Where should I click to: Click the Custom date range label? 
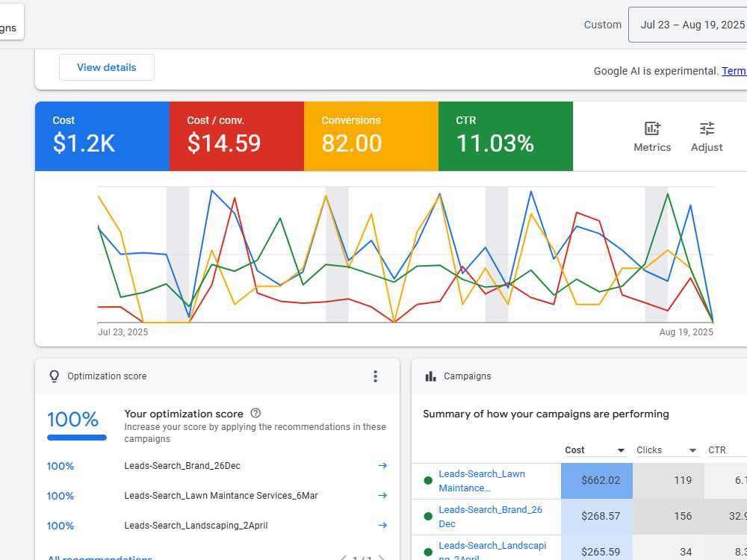click(x=603, y=25)
